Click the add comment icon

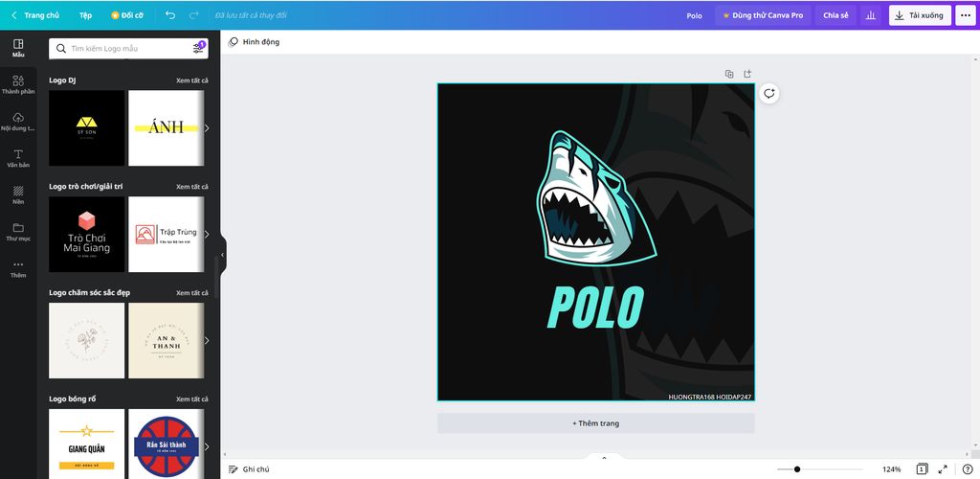point(769,94)
